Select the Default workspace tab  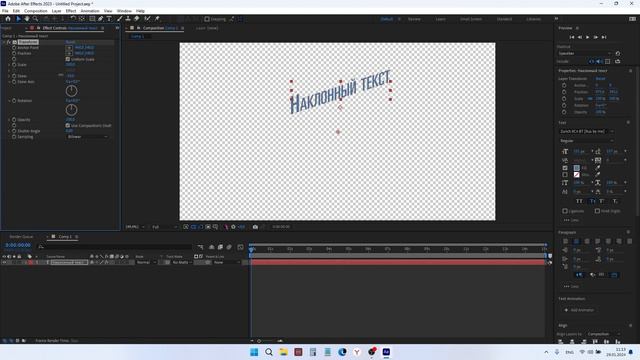(387, 19)
